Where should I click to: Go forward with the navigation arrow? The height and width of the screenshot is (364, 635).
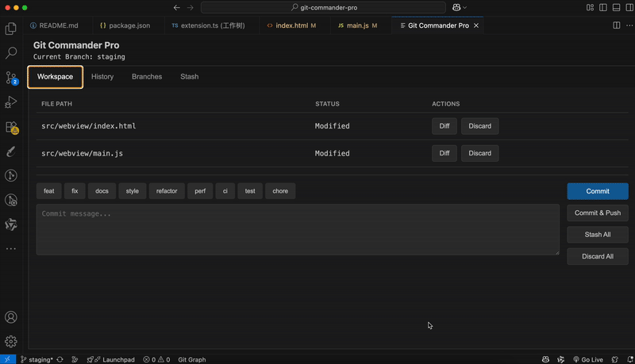190,7
